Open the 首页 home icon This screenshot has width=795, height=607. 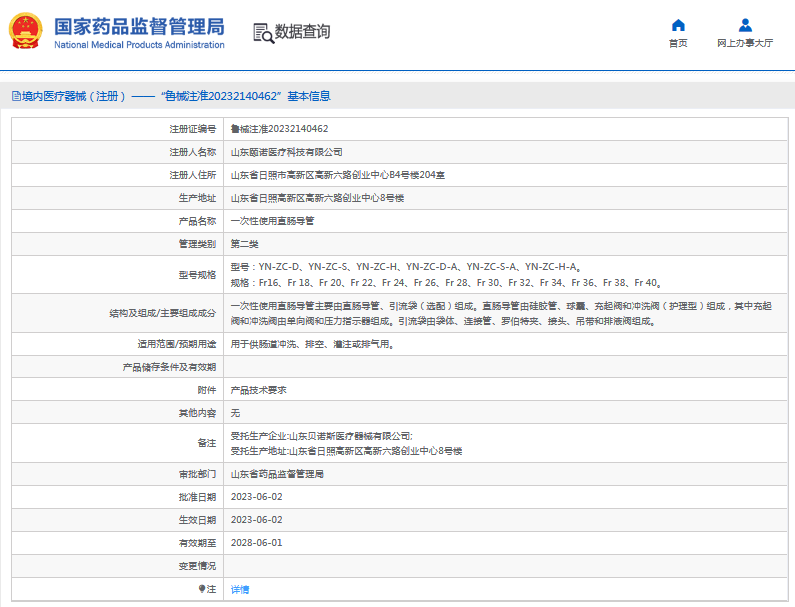click(x=678, y=25)
